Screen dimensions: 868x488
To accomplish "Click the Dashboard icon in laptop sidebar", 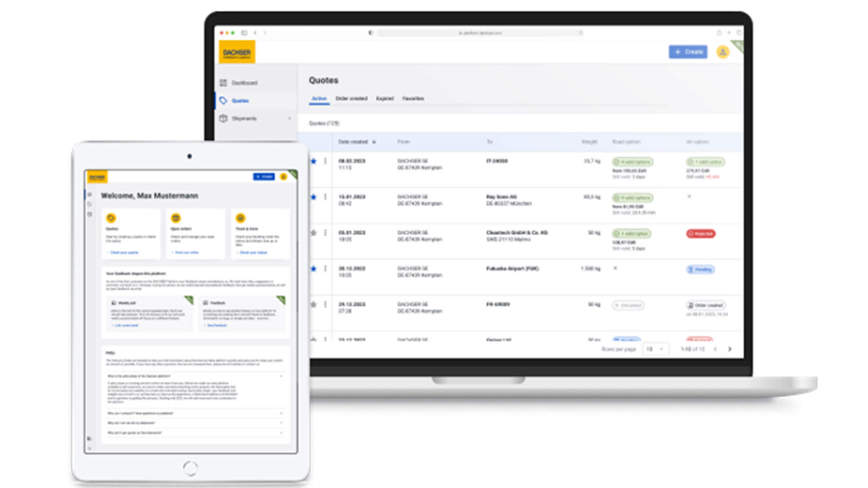I will click(223, 83).
